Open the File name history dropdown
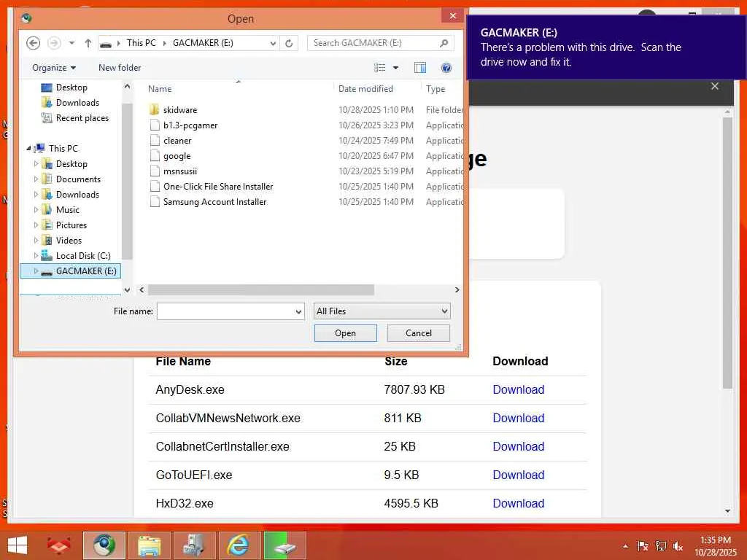The image size is (747, 560). [298, 311]
